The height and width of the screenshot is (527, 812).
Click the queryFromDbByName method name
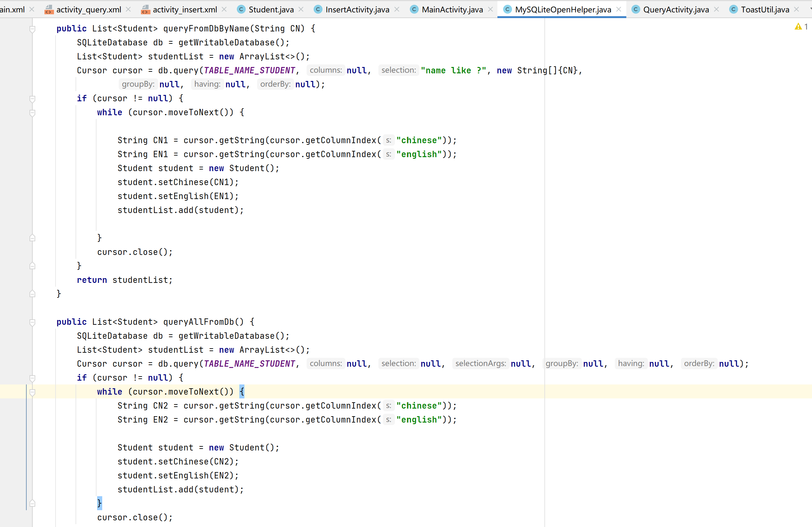click(x=206, y=29)
